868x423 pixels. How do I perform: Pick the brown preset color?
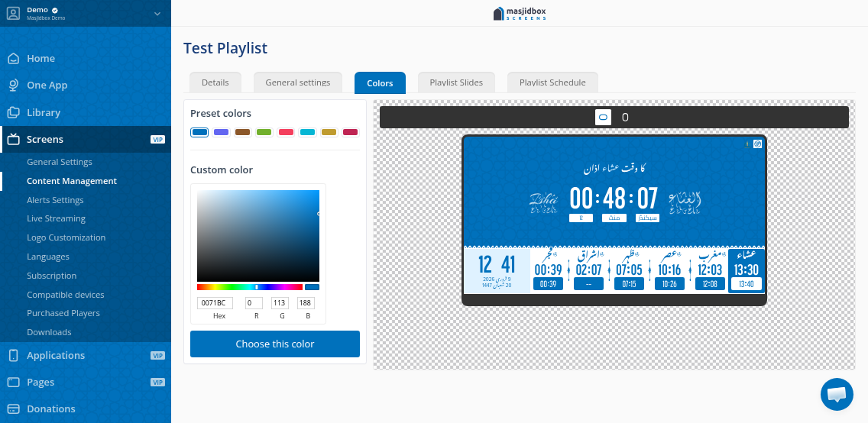pyautogui.click(x=242, y=132)
